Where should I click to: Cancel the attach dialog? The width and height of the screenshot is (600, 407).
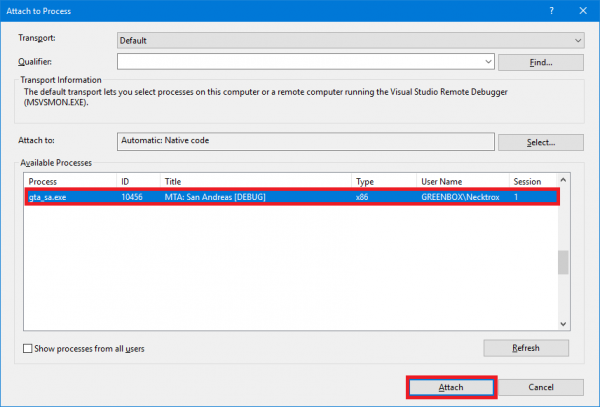(x=540, y=387)
